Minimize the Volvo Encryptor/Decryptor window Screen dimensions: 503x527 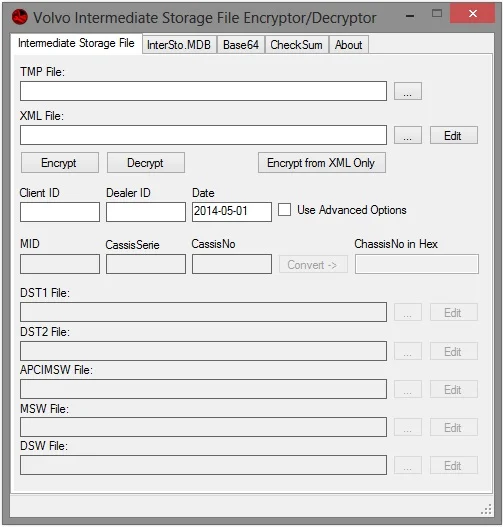(410, 15)
